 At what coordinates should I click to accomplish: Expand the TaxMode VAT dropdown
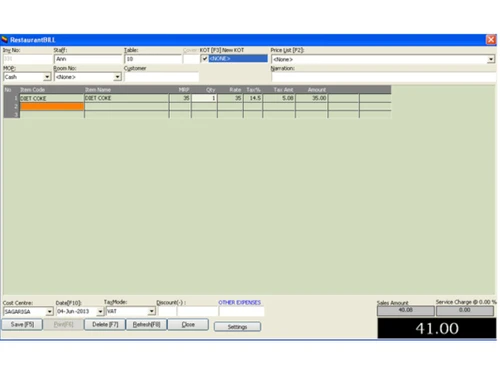[x=151, y=311]
